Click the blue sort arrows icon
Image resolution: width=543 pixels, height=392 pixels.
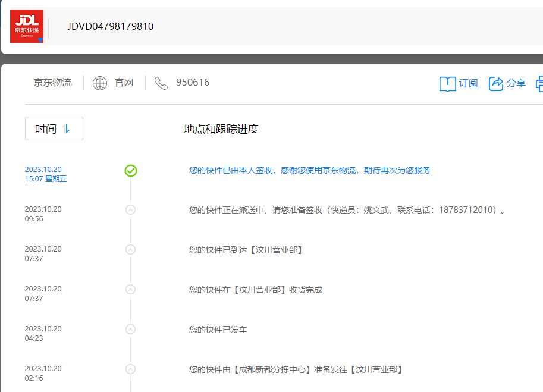(66, 129)
